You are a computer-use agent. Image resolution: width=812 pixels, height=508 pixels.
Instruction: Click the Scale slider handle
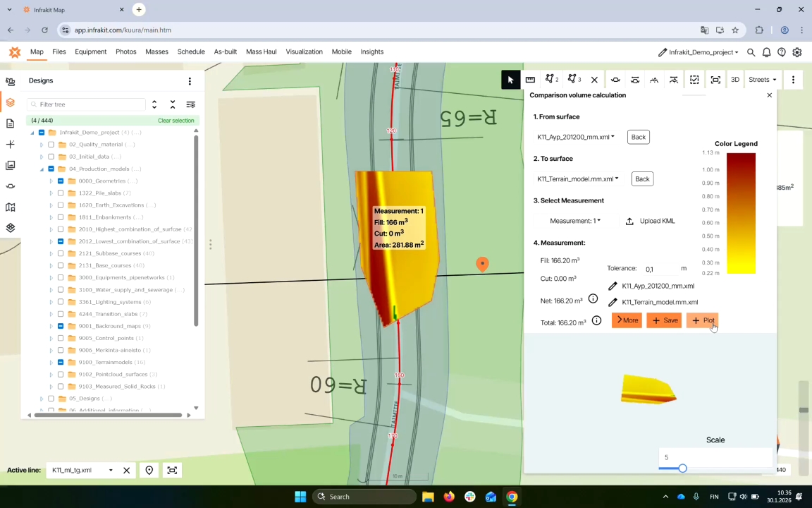(682, 468)
